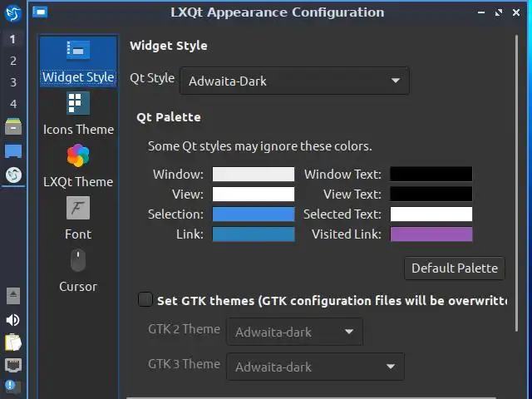Open the file manager from the panel
532x399 pixels.
[x=12, y=126]
